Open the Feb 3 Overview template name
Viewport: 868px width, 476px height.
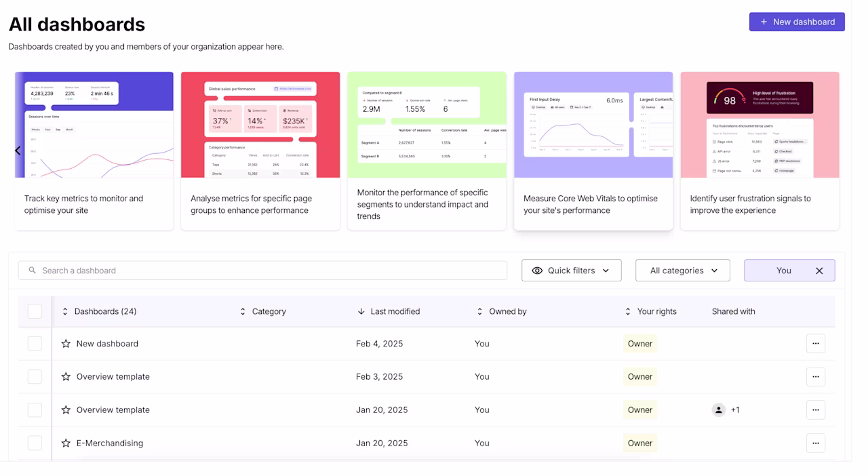(113, 377)
